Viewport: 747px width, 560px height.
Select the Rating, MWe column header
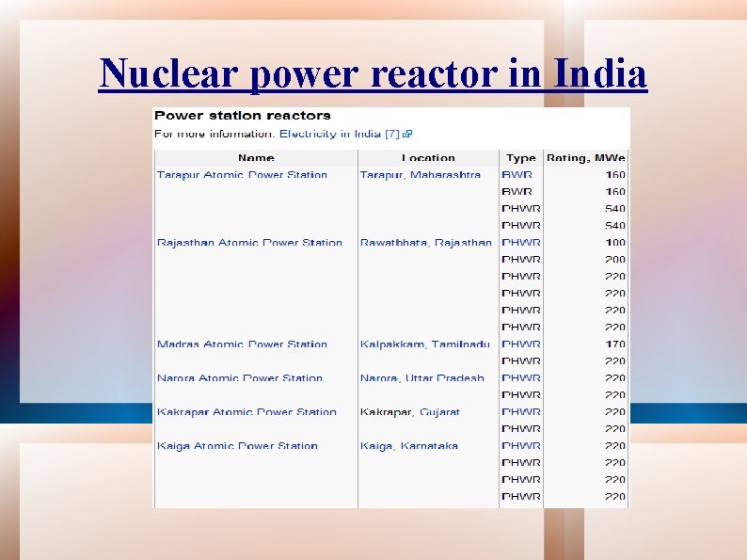586,158
